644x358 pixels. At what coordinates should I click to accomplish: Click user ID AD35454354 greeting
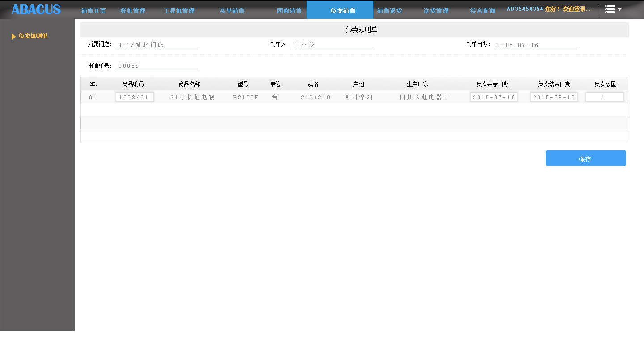[x=550, y=9]
